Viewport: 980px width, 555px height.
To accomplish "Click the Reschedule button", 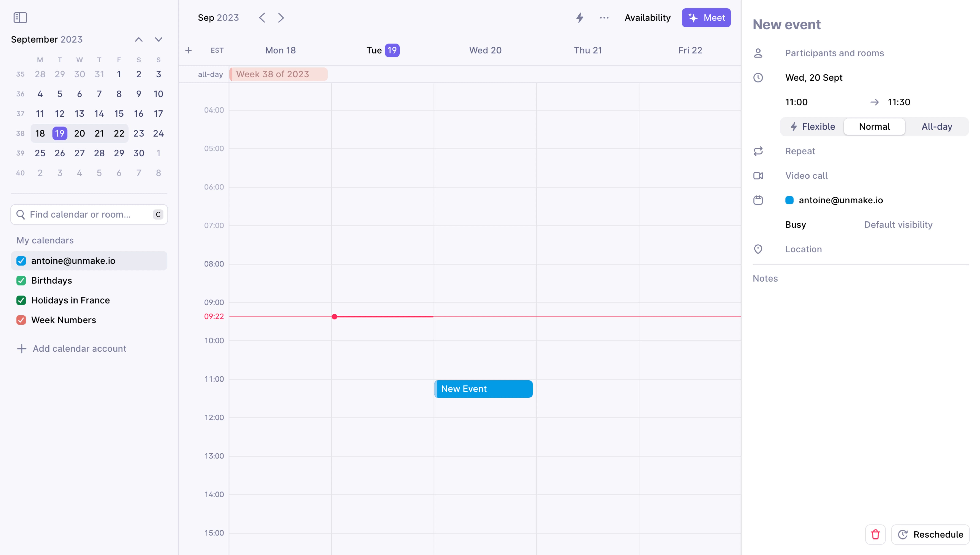I will (930, 534).
